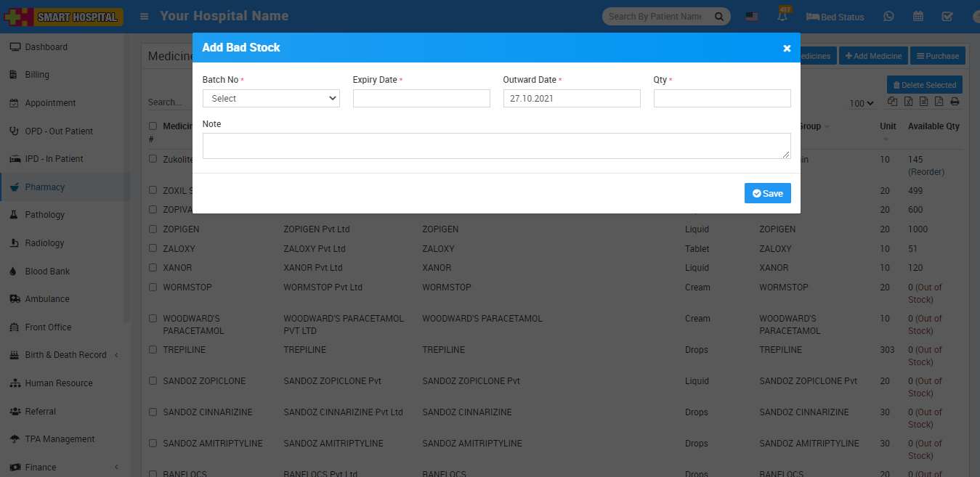Image resolution: width=980 pixels, height=477 pixels.
Task: Open the 100 rows-per-page dropdown
Action: [x=862, y=104]
